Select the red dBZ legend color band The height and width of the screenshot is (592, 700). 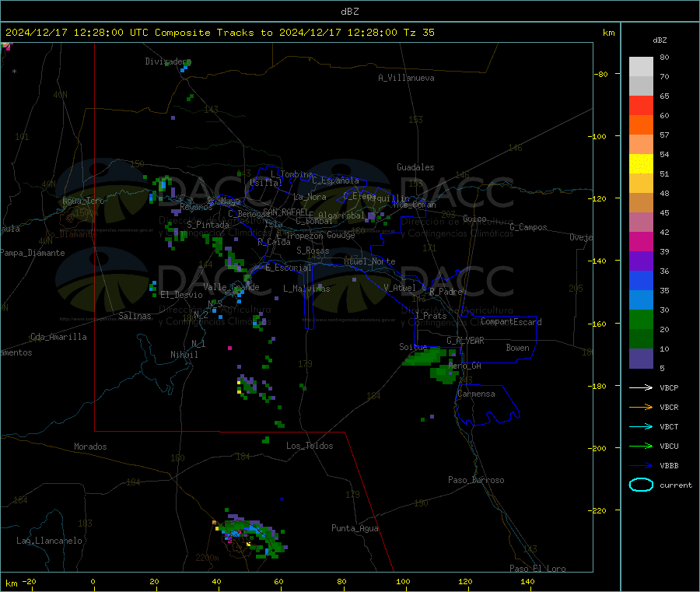tap(641, 105)
